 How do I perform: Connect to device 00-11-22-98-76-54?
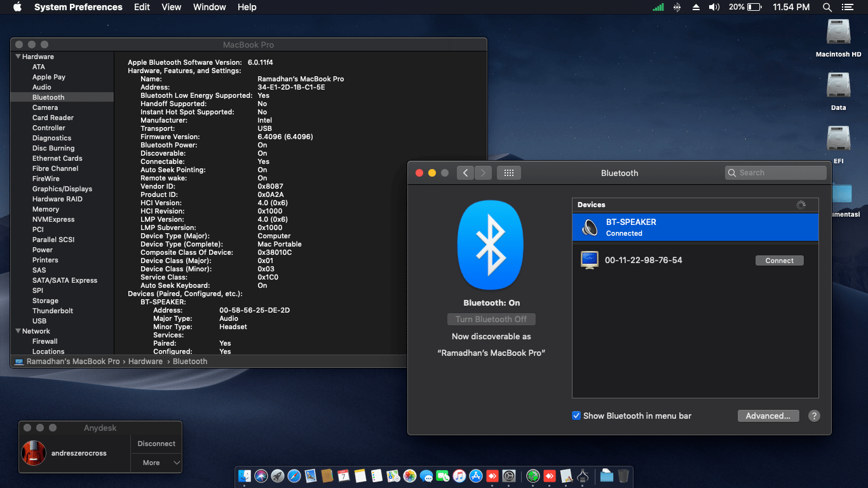(x=780, y=261)
